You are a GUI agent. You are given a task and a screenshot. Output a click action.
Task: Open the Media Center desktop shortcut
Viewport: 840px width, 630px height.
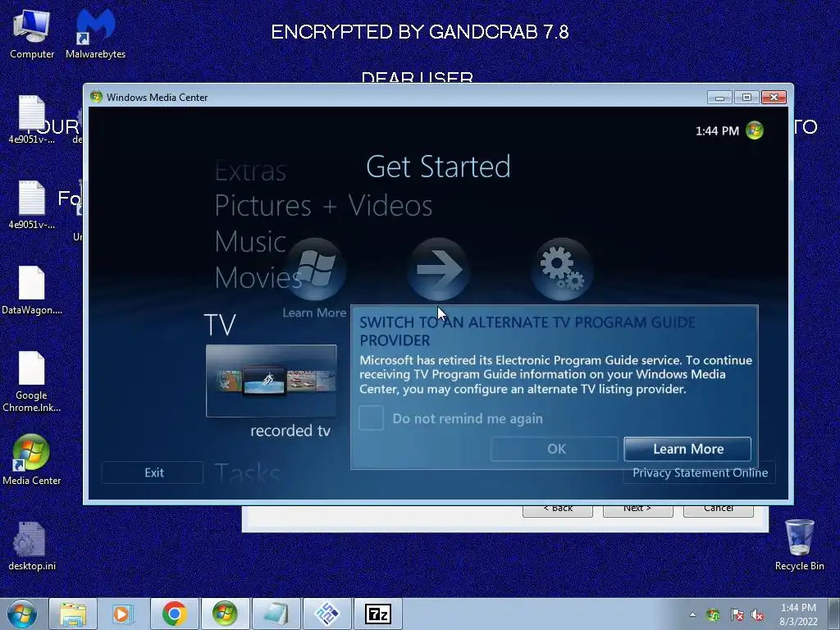pos(32,459)
